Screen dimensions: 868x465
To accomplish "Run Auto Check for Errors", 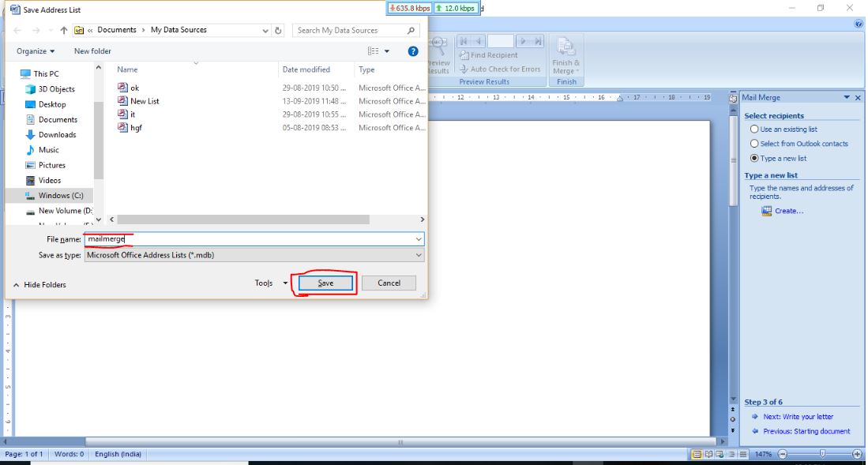I will [x=500, y=69].
